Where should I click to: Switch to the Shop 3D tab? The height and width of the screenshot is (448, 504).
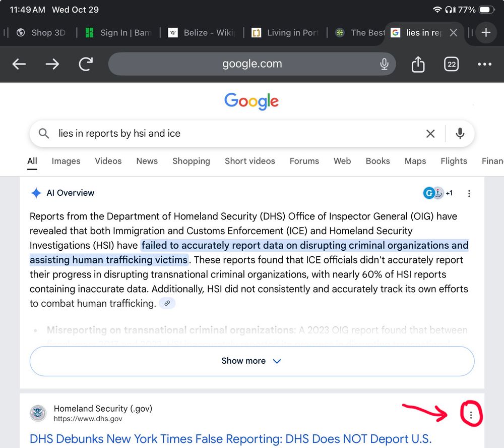(41, 32)
